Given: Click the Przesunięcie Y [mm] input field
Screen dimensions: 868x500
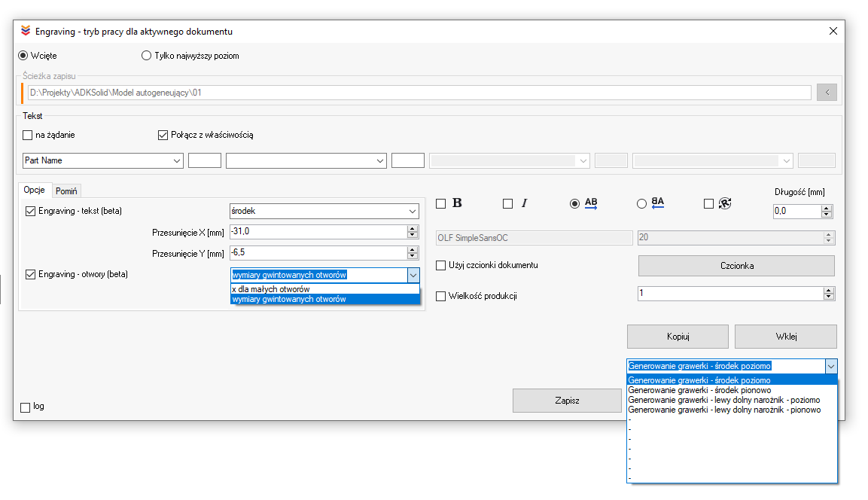Looking at the screenshot, I should (319, 252).
